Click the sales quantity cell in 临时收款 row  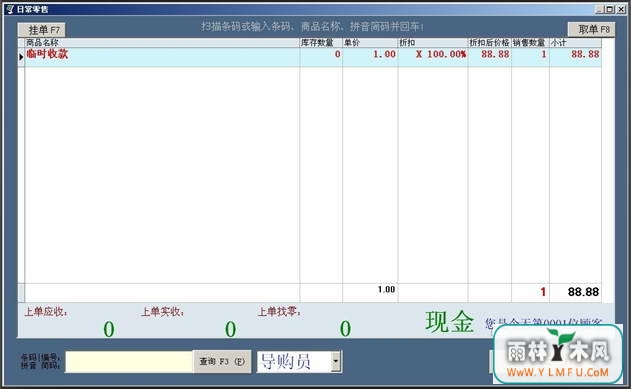(x=530, y=57)
